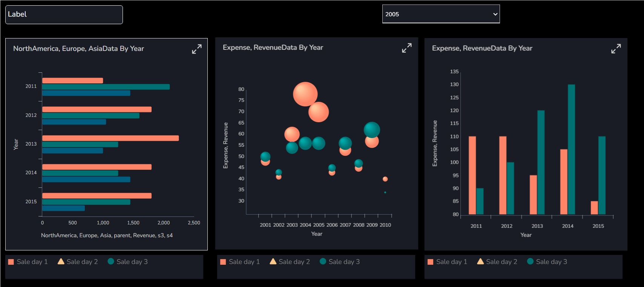Screen dimensions: 644x287
Task: Click the teal bar for 2011
Action: [106, 87]
